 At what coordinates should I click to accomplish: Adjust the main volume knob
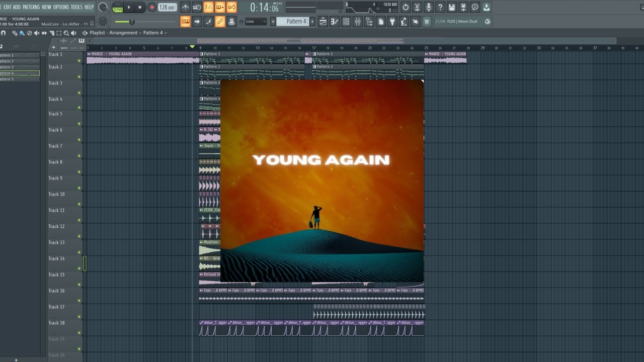[103, 7]
